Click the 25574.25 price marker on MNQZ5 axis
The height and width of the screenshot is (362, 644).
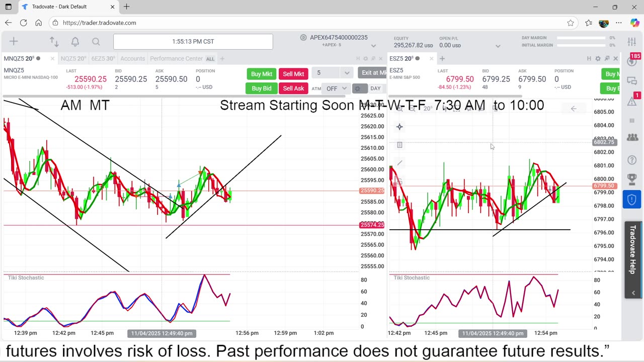coord(372,225)
